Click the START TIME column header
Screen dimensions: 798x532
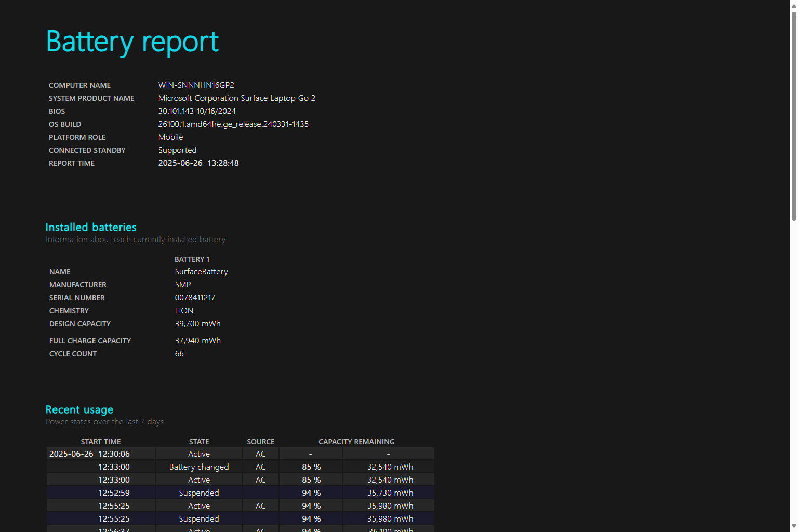click(x=101, y=442)
